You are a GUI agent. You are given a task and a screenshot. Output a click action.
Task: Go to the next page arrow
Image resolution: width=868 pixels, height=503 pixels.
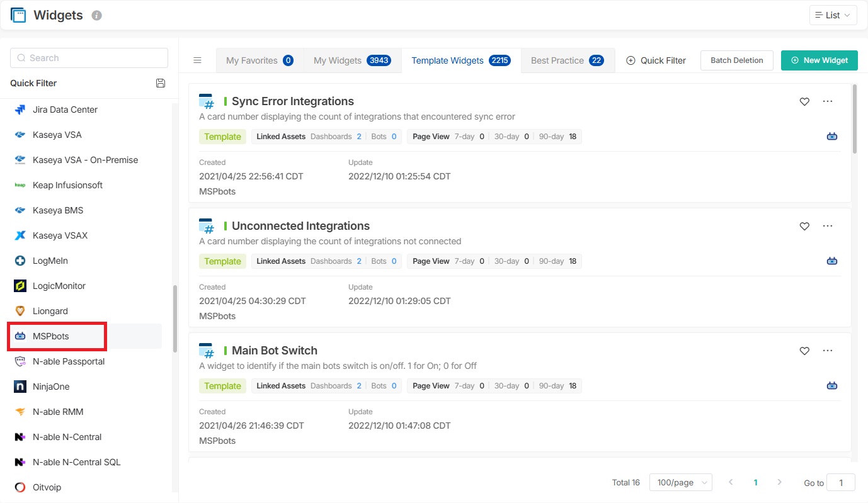tap(779, 482)
